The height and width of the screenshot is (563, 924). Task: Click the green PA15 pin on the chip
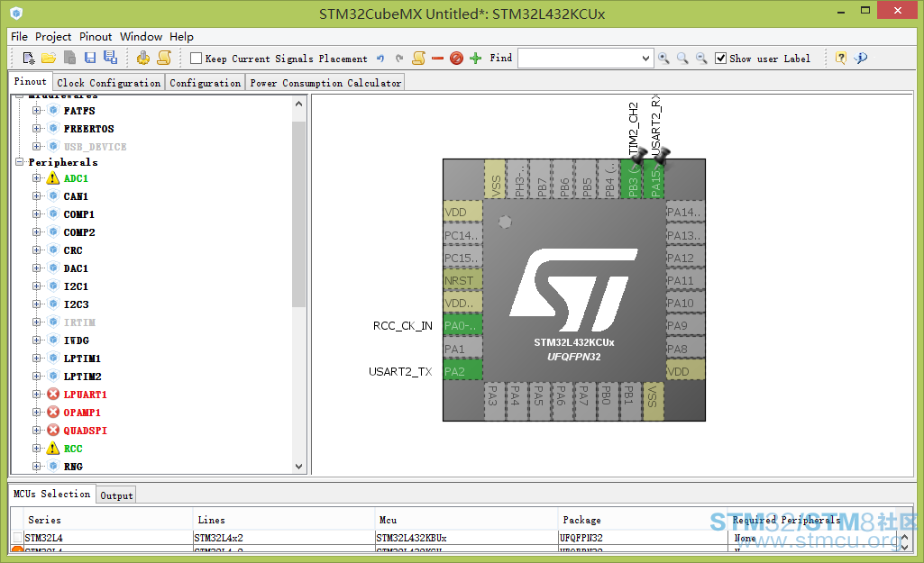point(654,179)
